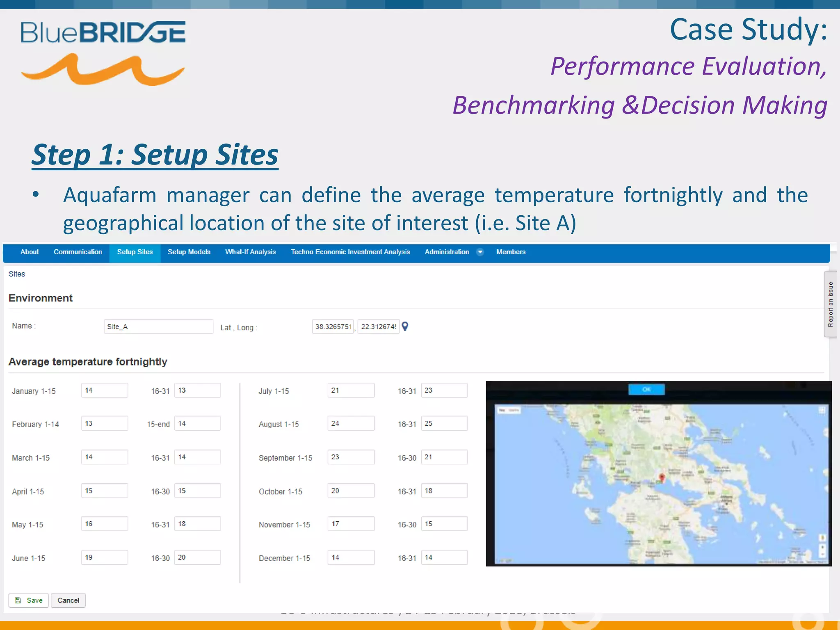Click November 16-30 temperature field
840x630 pixels.
pyautogui.click(x=445, y=524)
